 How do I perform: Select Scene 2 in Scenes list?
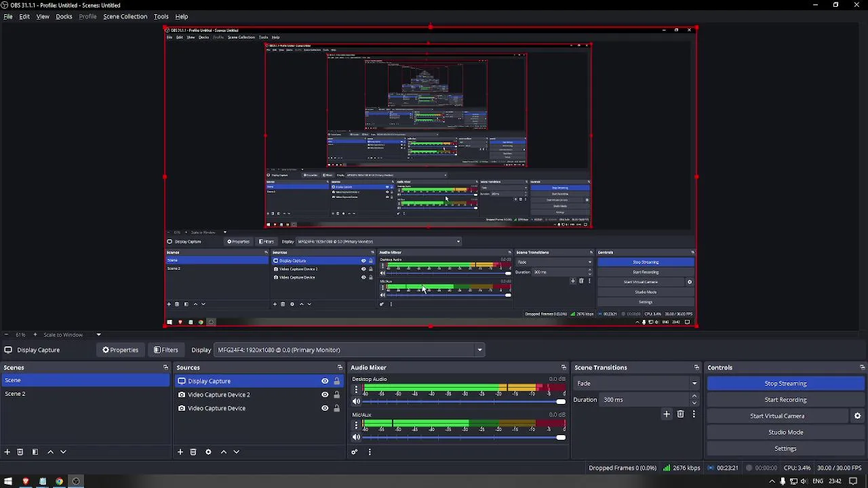coord(85,394)
